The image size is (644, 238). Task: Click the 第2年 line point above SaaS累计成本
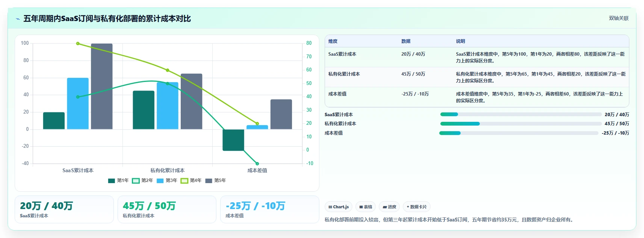pyautogui.click(x=78, y=97)
